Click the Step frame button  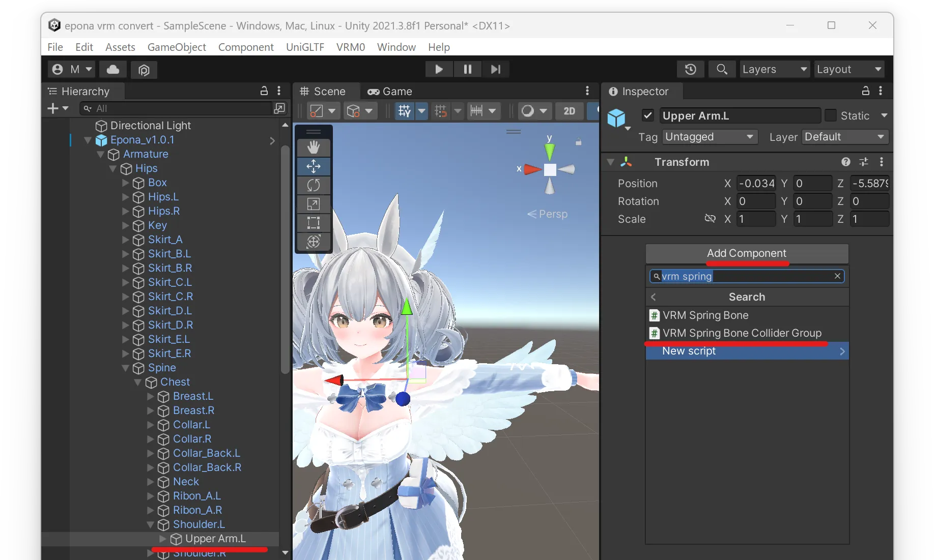[496, 69]
